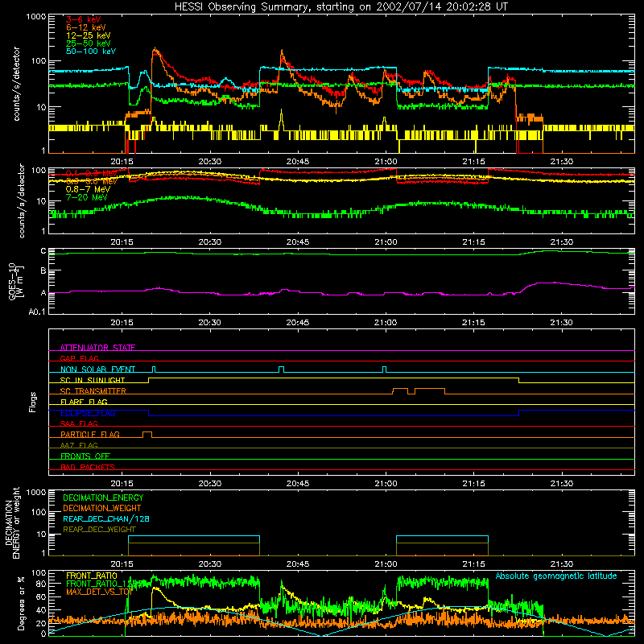Click the GAP_FLAG label
Image resolution: width=644 pixels, height=644 pixels.
pyautogui.click(x=80, y=358)
